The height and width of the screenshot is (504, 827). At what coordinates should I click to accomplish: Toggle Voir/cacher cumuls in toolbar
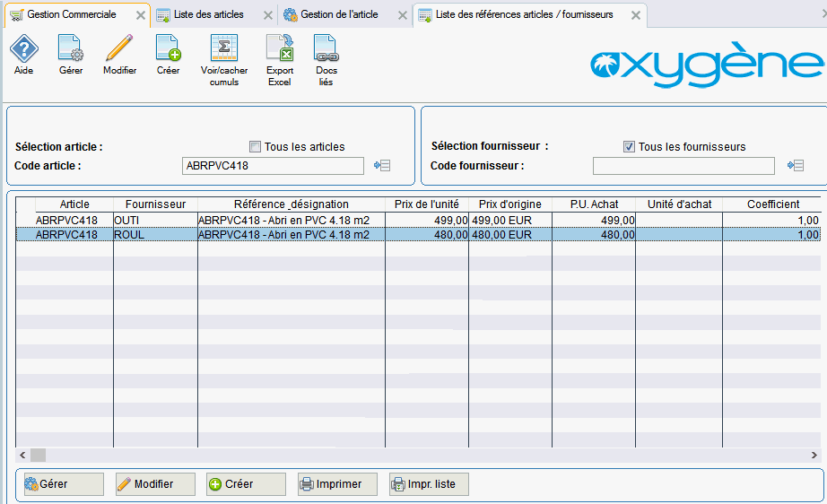pyautogui.click(x=223, y=49)
